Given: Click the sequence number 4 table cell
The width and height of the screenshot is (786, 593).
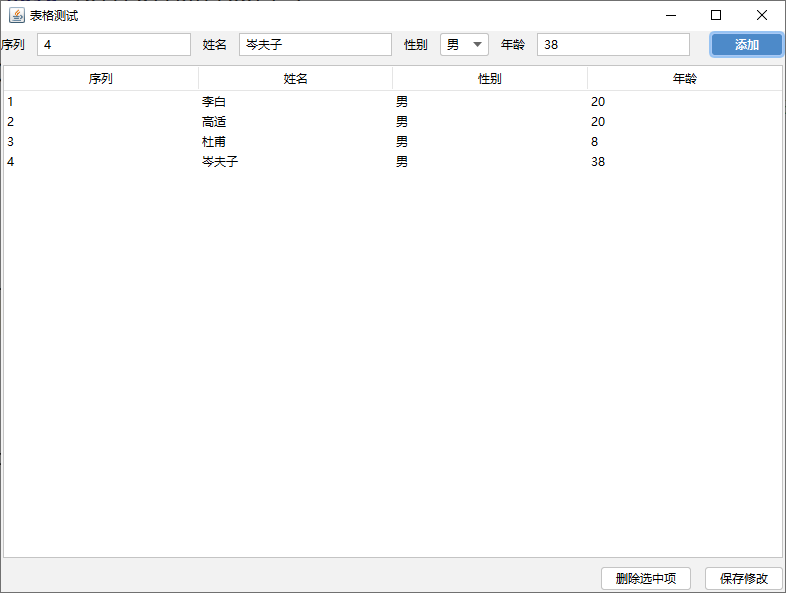Looking at the screenshot, I should 101,162.
